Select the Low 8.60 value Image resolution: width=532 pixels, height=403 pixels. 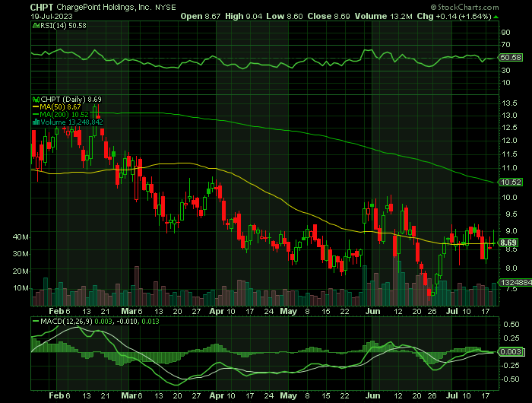coord(284,16)
